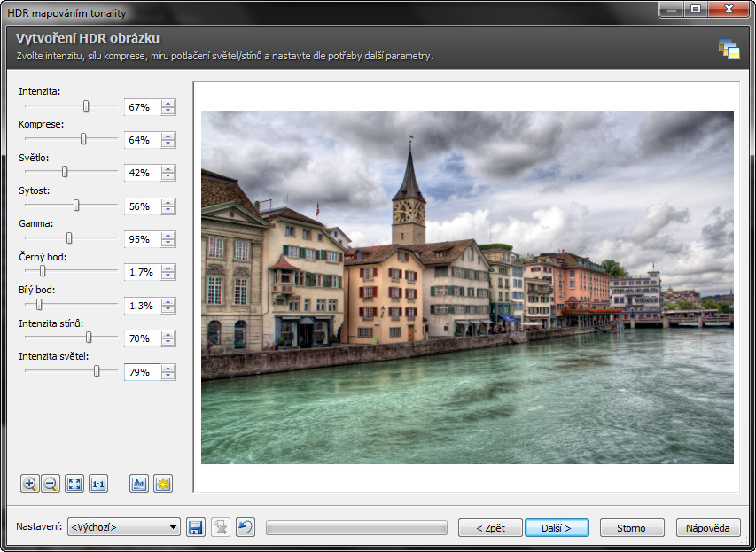Click the Gamma 95% value field
Image resolution: width=756 pixels, height=552 pixels.
[142, 239]
